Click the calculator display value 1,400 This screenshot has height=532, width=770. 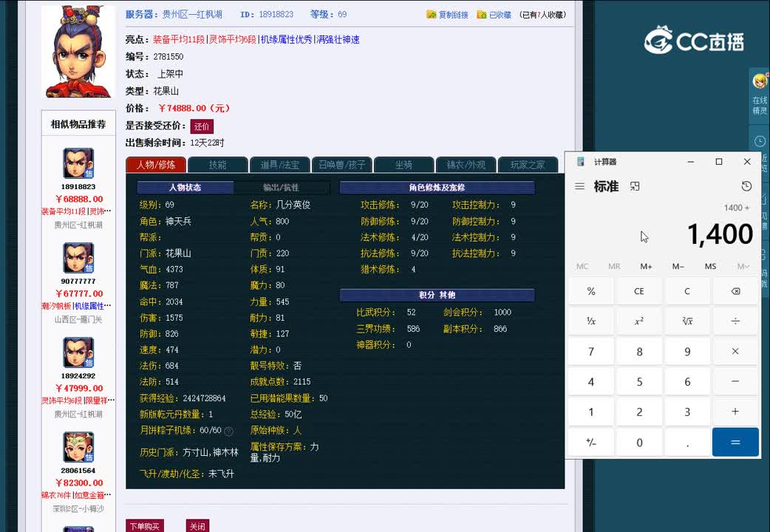click(720, 234)
